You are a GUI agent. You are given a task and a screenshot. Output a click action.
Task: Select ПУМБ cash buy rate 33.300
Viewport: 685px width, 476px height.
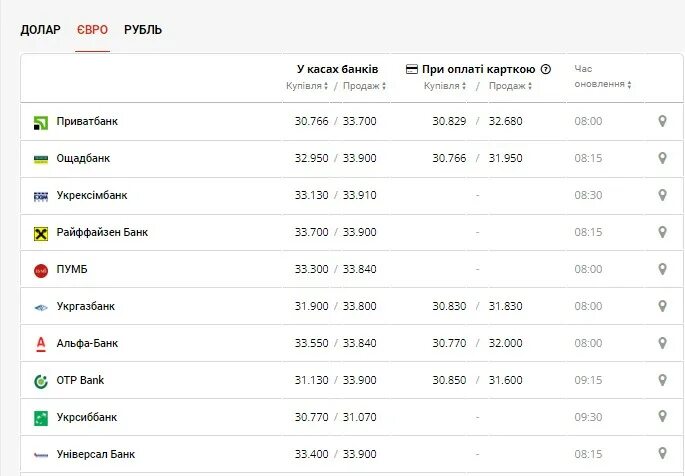coord(311,269)
